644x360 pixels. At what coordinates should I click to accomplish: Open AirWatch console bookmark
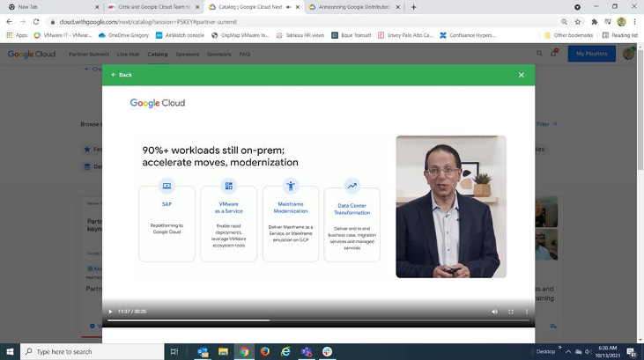[180, 35]
